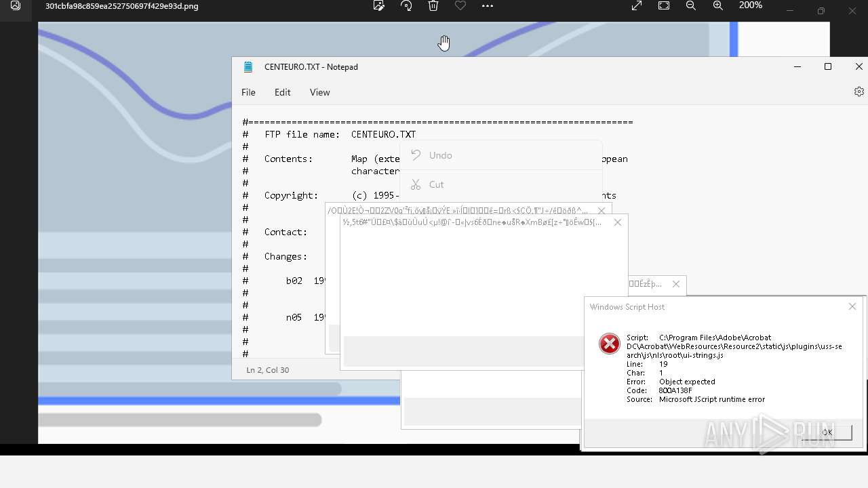Click the 'Changes:' line in Notepad
The width and height of the screenshot is (868, 488).
click(285, 256)
